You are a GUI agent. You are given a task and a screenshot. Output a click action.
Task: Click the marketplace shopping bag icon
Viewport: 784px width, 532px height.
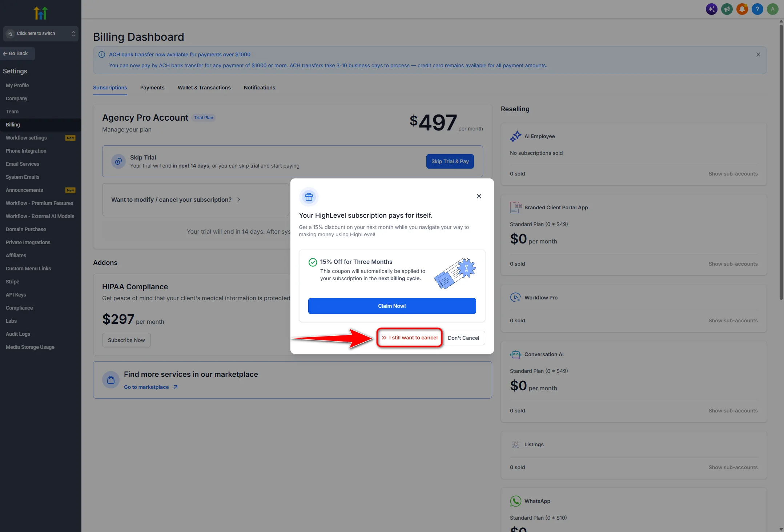point(111,380)
